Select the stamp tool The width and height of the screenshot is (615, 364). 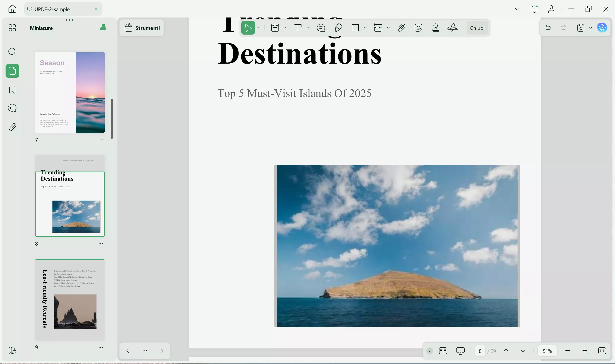[435, 28]
